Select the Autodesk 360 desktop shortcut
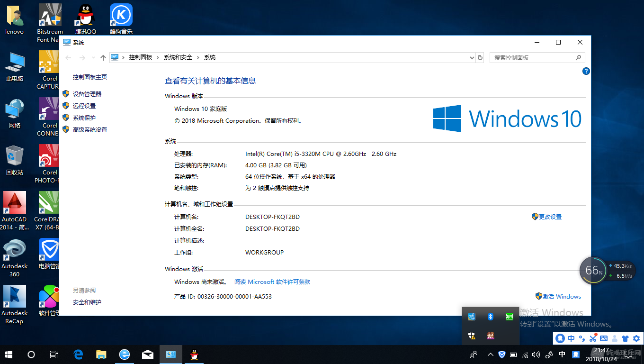644x364 pixels. coord(15,258)
